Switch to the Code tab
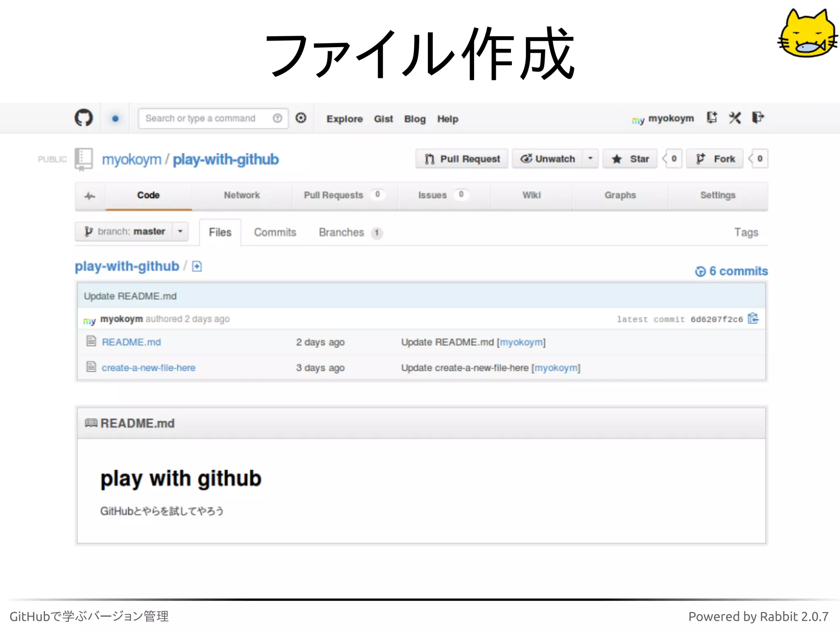This screenshot has width=840, height=630. click(148, 196)
